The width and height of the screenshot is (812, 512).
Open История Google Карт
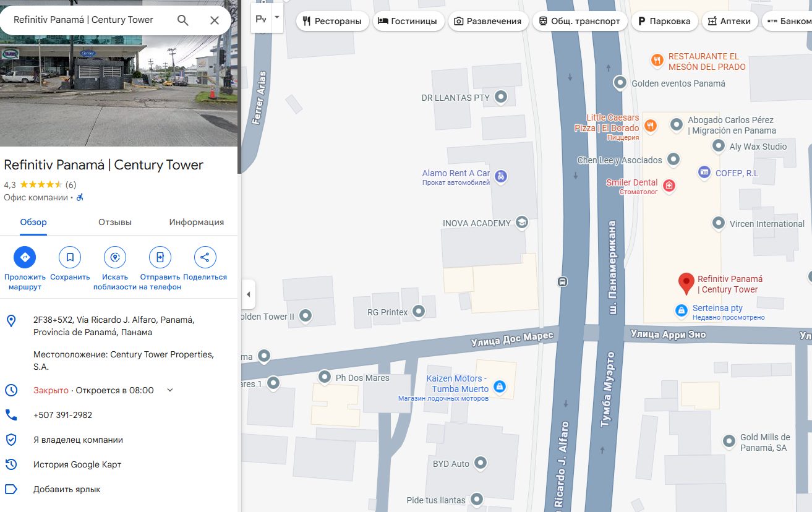point(77,464)
